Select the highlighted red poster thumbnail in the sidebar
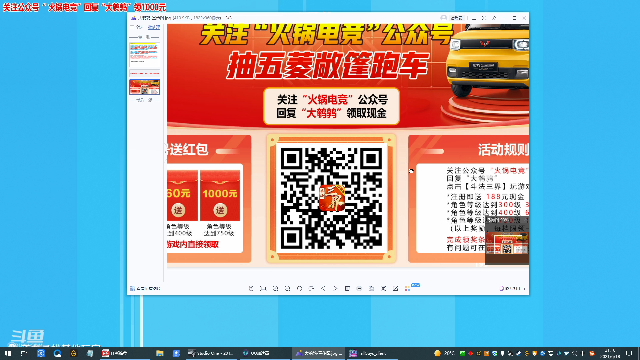 point(144,87)
